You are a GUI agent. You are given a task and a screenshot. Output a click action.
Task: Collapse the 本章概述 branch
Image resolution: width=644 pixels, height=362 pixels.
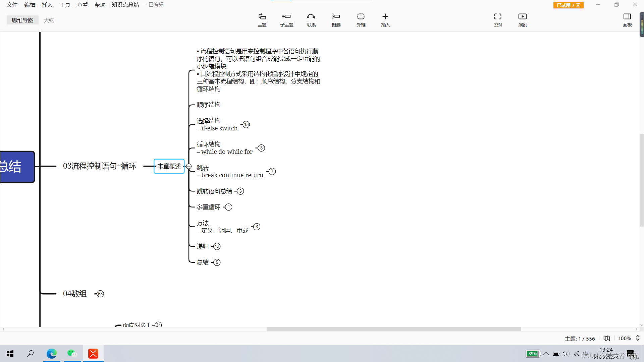pos(189,166)
